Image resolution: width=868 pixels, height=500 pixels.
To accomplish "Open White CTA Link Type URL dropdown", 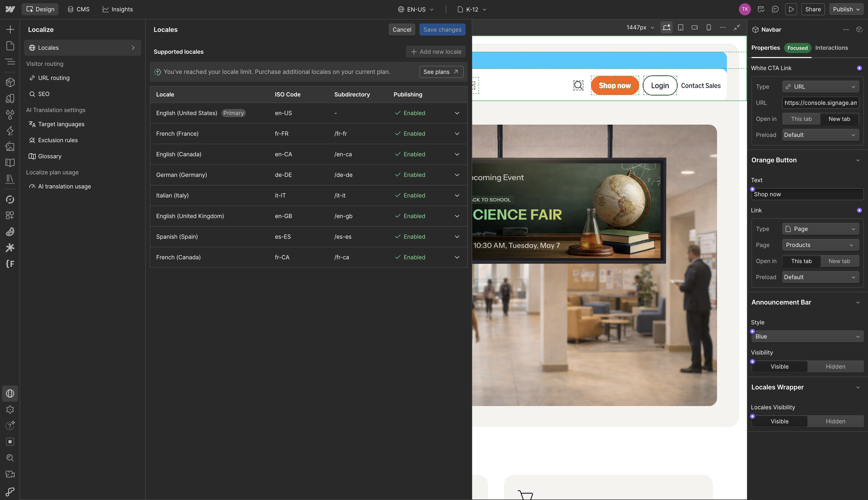I will click(x=821, y=86).
